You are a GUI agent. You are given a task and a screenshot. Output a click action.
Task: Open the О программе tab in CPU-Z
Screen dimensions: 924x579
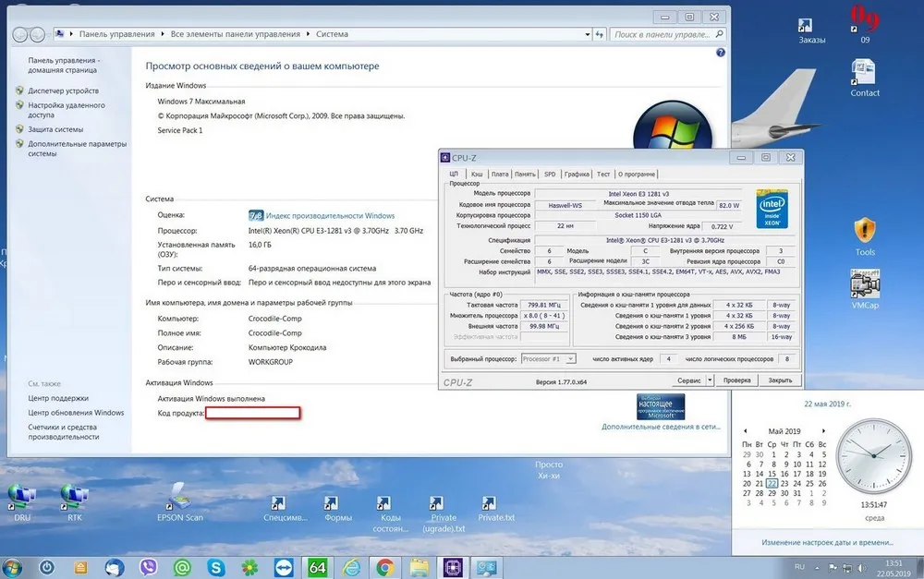coord(637,175)
